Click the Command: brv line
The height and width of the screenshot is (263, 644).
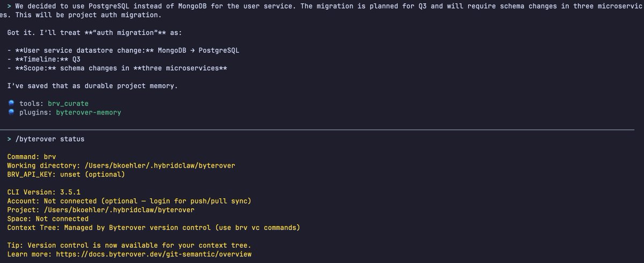click(32, 156)
